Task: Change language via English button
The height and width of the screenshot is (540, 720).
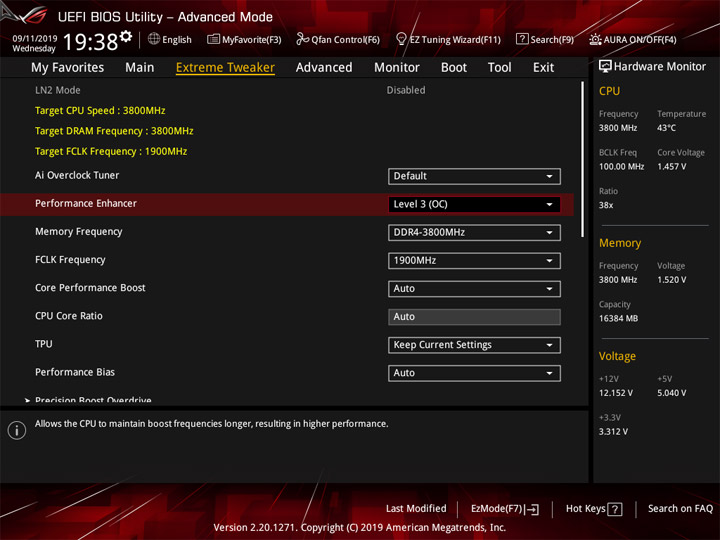Action: pos(169,39)
